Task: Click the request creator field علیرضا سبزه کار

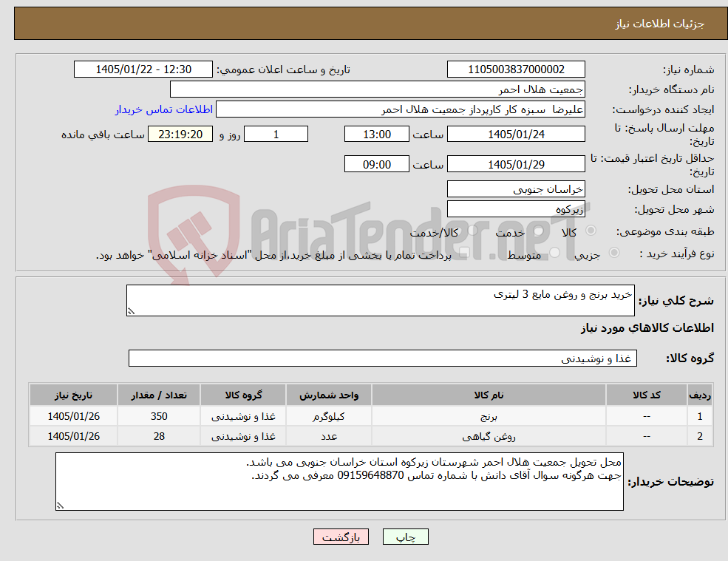Action: [x=400, y=109]
